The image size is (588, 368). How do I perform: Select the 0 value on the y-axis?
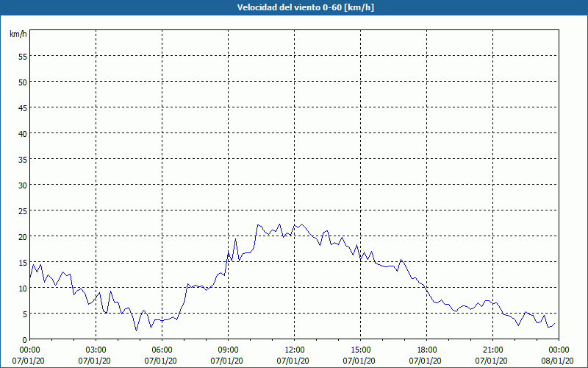point(24,339)
